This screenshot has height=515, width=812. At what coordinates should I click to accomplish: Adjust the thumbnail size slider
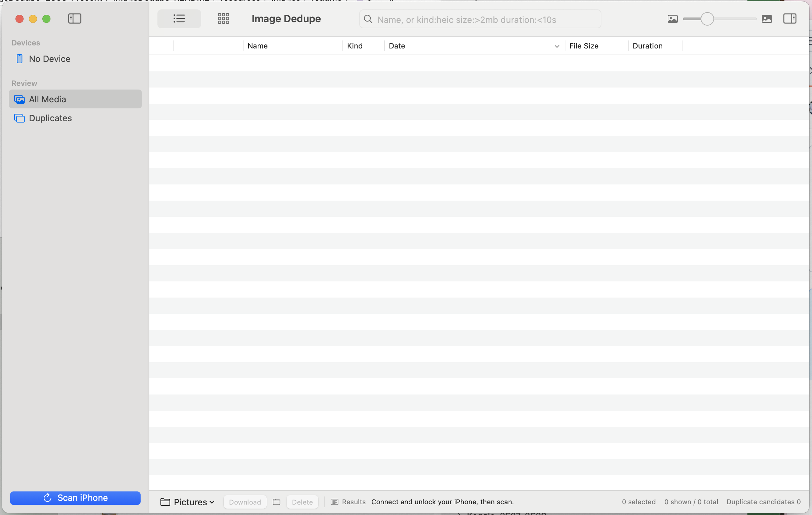coord(719,19)
